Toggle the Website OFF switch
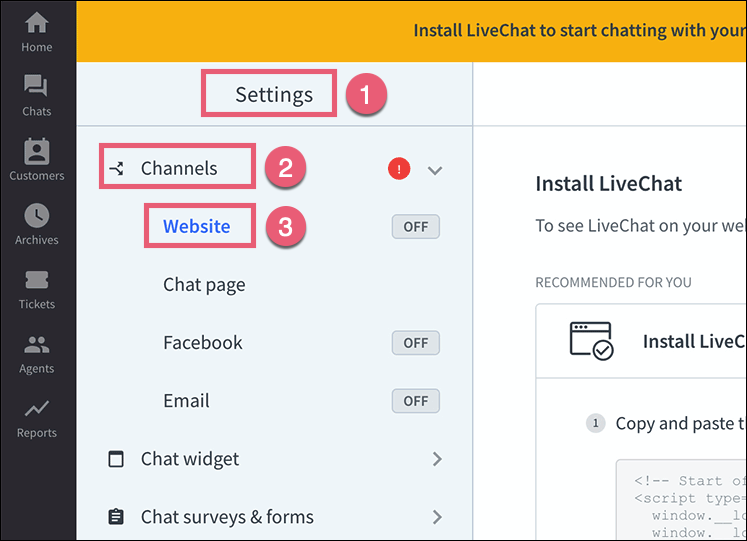 tap(415, 227)
